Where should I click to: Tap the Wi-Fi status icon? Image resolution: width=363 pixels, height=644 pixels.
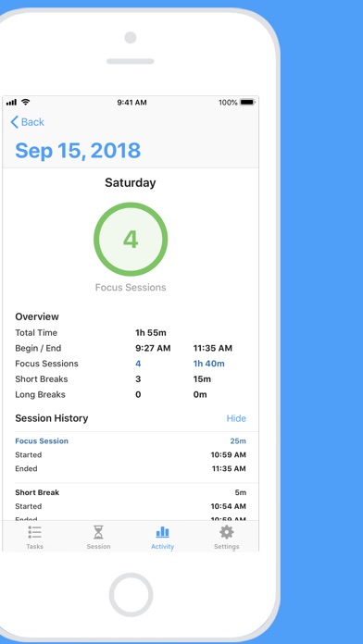click(x=26, y=102)
